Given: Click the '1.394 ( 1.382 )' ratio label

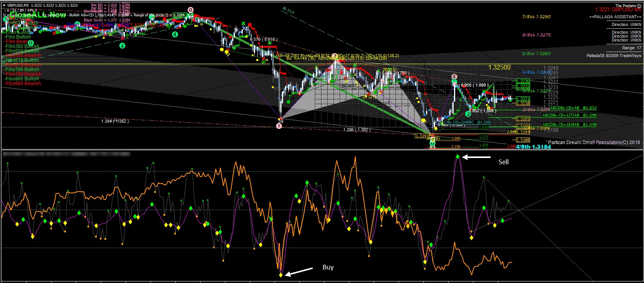Looking at the screenshot, I should 115,121.
